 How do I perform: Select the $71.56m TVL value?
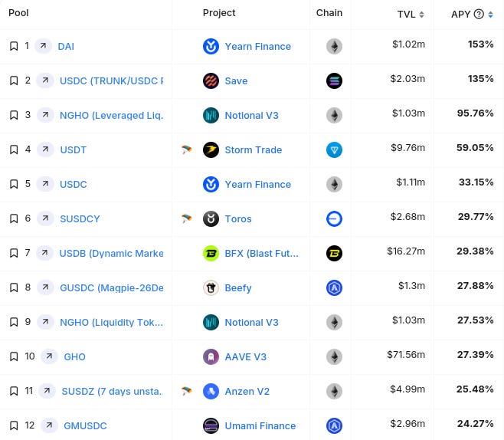[406, 354]
